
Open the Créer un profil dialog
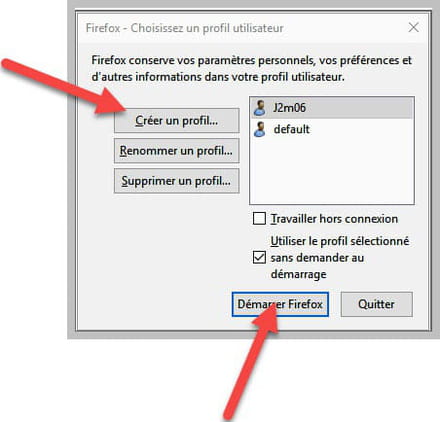pyautogui.click(x=177, y=120)
